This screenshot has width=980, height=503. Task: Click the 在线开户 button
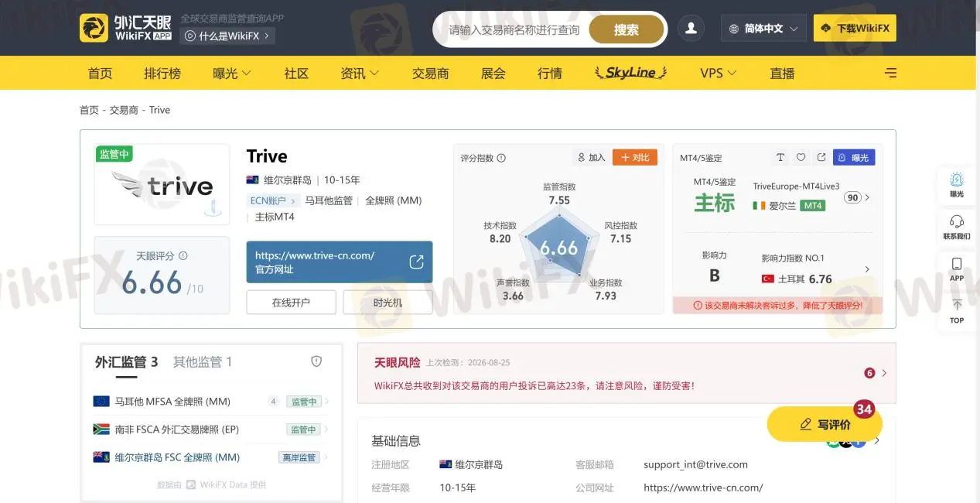(x=291, y=303)
